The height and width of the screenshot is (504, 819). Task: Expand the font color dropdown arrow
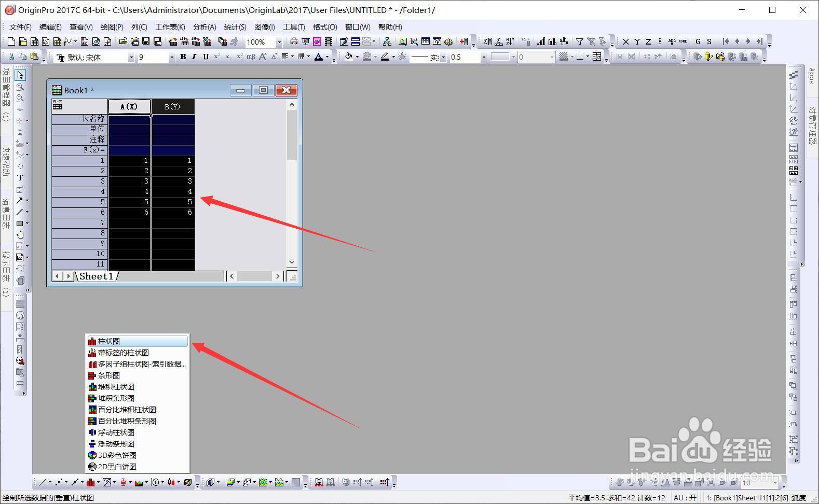tap(327, 57)
